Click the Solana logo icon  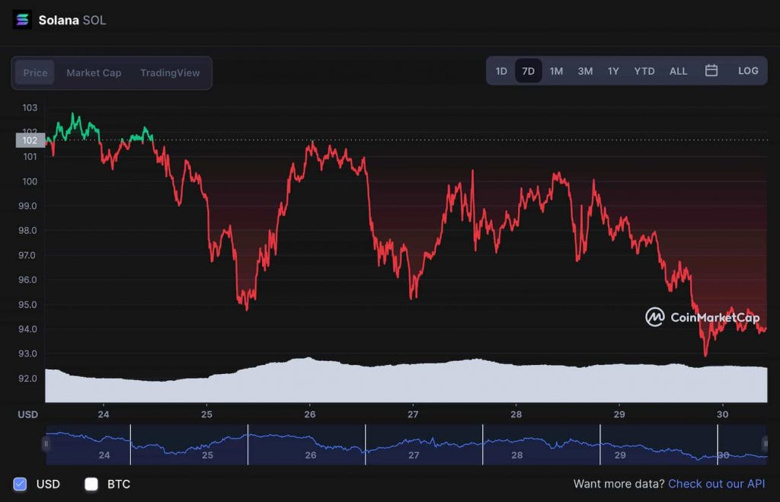[22, 20]
